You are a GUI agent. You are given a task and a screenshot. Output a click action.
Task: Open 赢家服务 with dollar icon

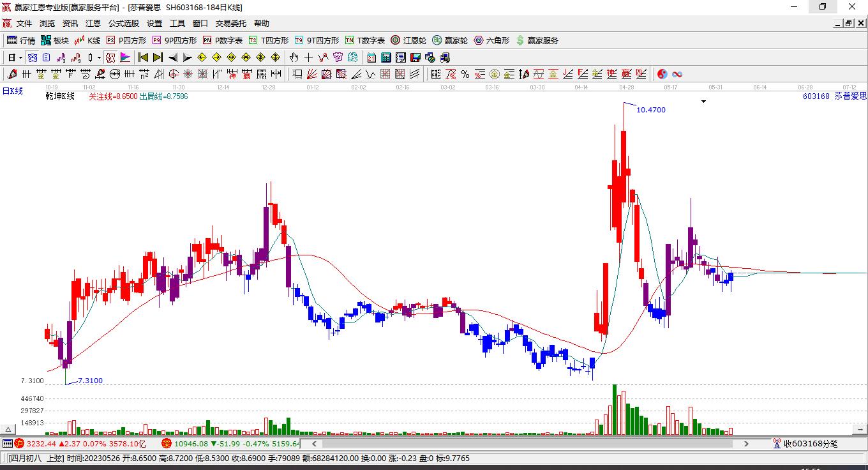(537, 40)
